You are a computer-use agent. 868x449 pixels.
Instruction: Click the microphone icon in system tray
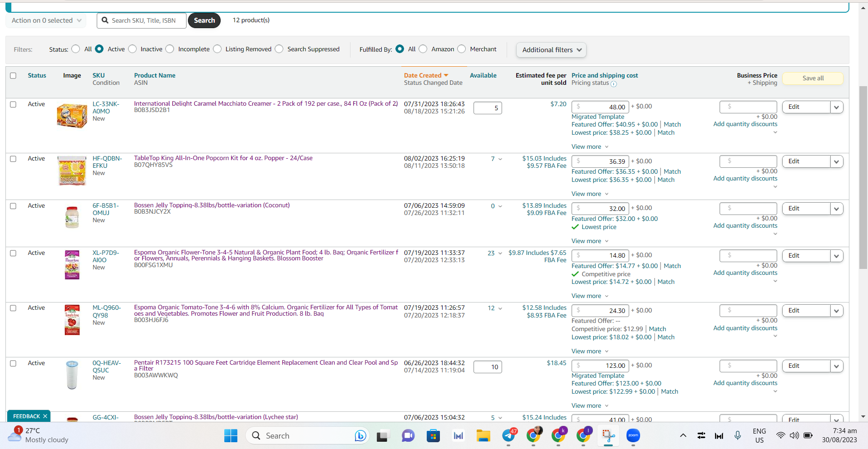[738, 436]
